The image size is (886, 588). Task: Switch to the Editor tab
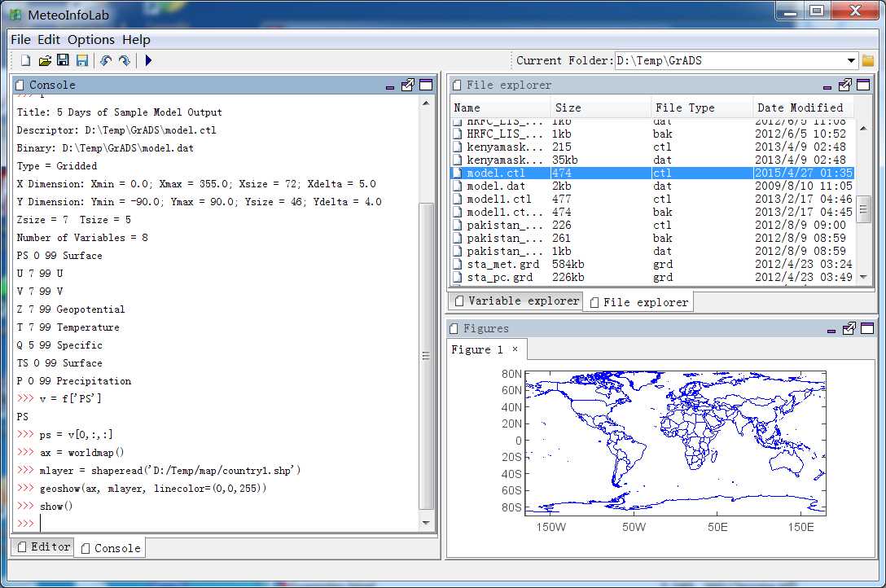(43, 546)
